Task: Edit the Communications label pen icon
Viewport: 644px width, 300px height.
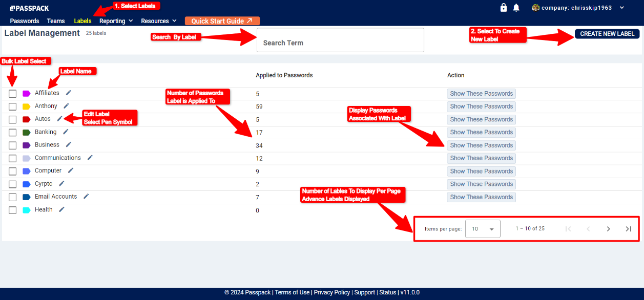Action: [x=90, y=158]
